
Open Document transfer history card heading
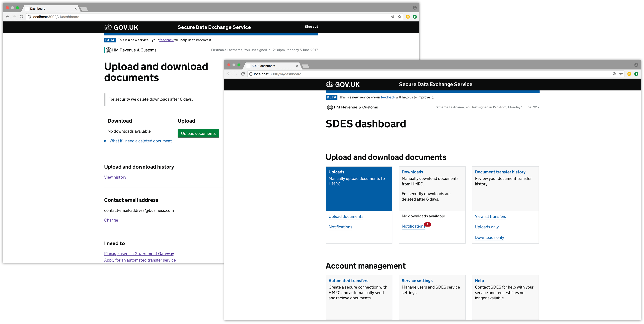(x=500, y=172)
